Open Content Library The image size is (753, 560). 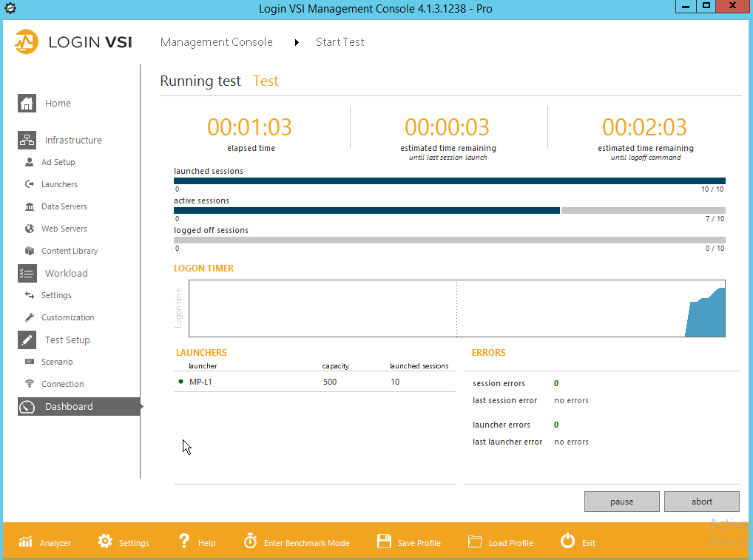click(x=69, y=251)
